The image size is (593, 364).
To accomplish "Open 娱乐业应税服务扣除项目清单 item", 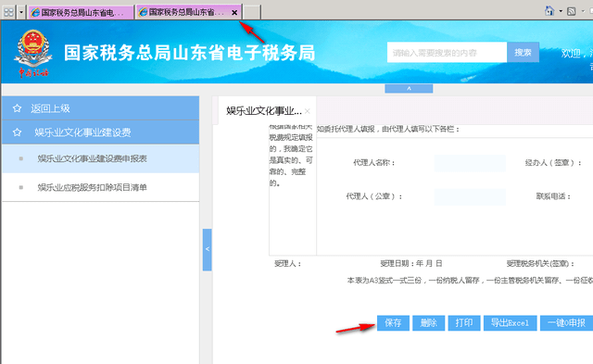I will coord(101,187).
